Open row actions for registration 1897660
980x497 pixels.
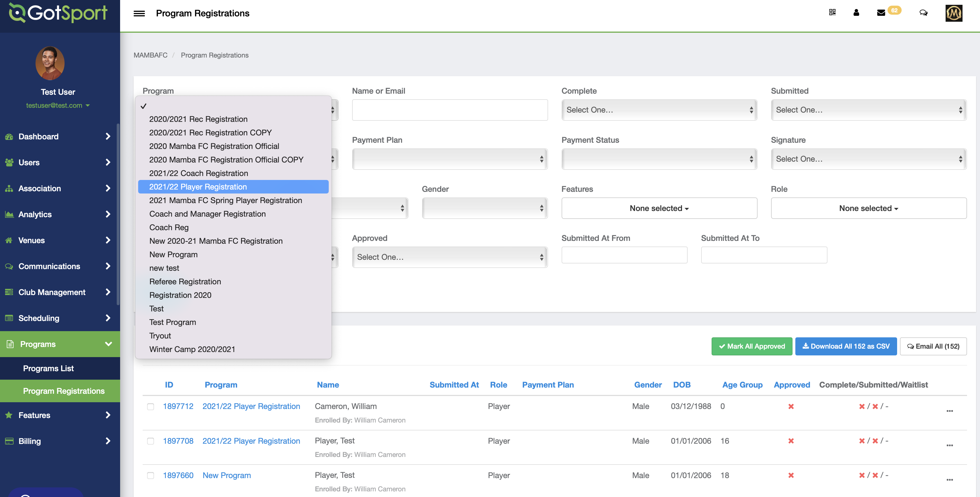click(950, 480)
